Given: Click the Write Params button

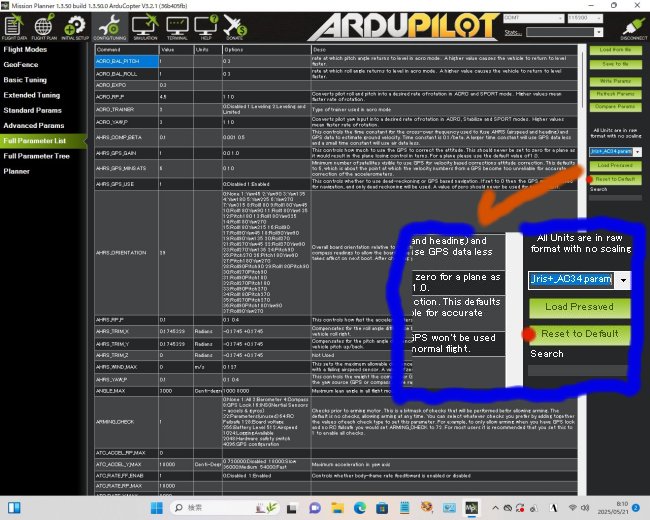Looking at the screenshot, I should click(x=615, y=81).
